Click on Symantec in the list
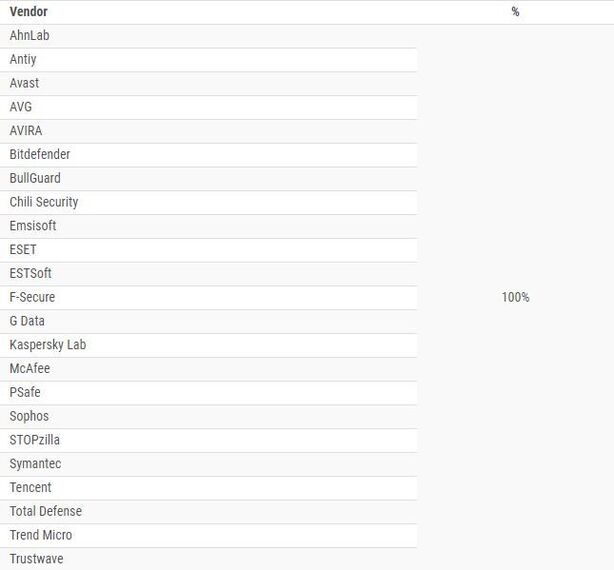 click(35, 464)
